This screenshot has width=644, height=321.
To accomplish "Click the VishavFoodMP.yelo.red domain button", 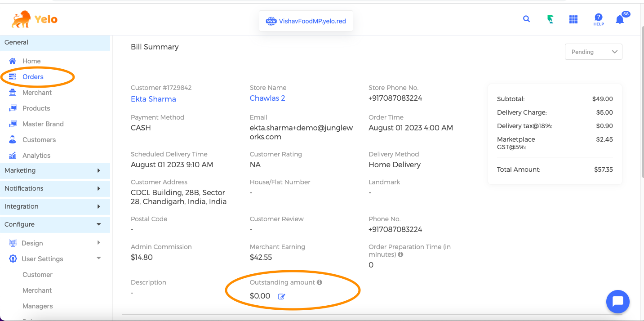I will [x=306, y=21].
